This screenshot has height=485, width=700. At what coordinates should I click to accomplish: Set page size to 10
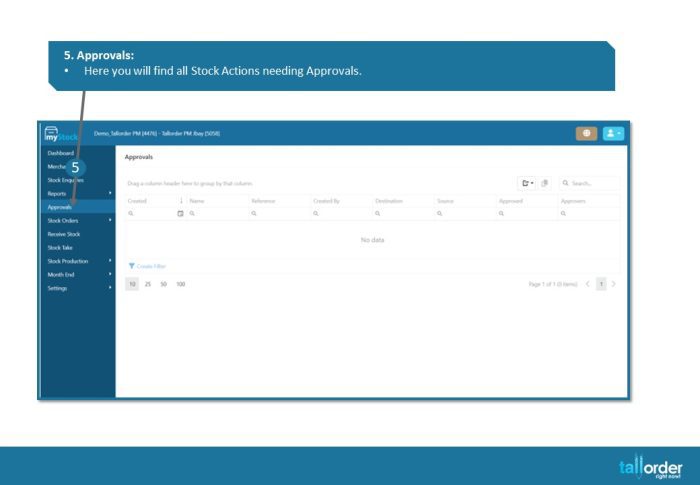coord(132,284)
